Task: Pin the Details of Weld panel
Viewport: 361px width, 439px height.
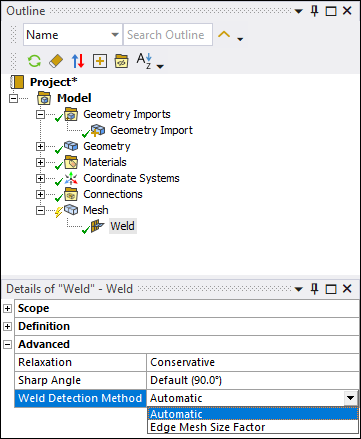Action: [x=314, y=289]
